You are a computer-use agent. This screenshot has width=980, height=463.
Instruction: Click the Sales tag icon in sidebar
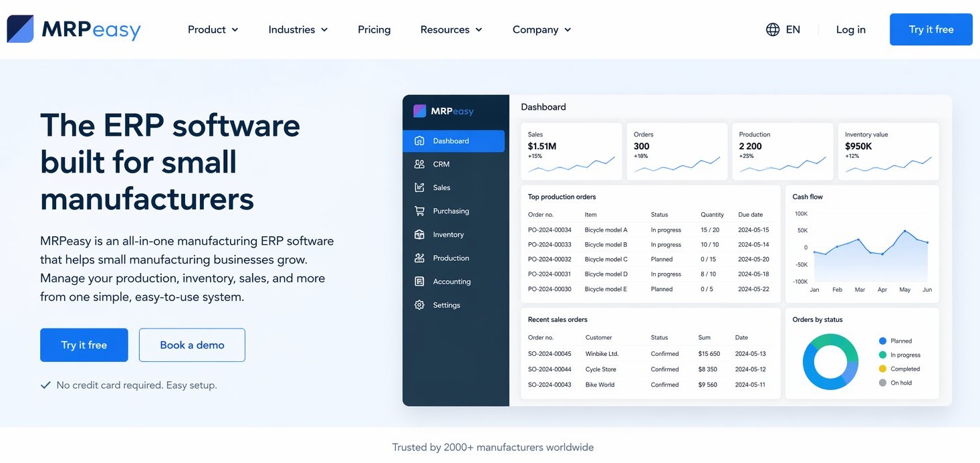tap(419, 187)
